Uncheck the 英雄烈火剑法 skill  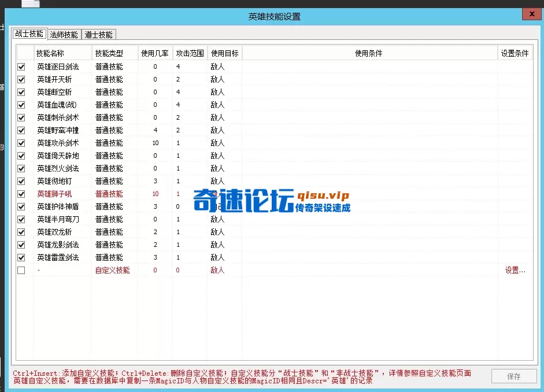click(21, 168)
